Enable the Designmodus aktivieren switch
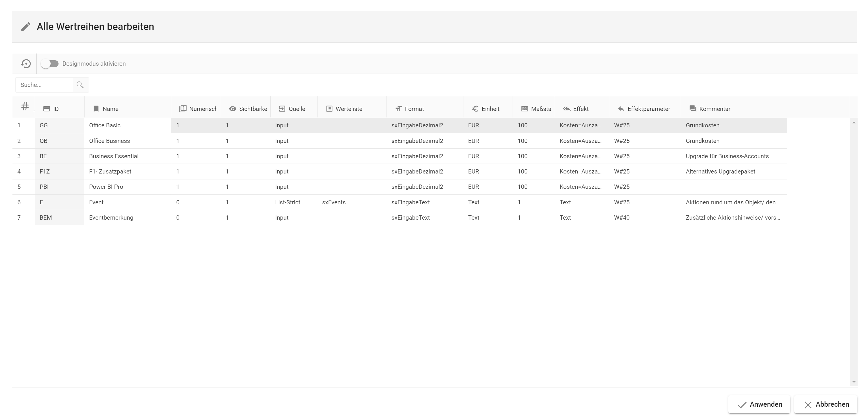 (49, 64)
